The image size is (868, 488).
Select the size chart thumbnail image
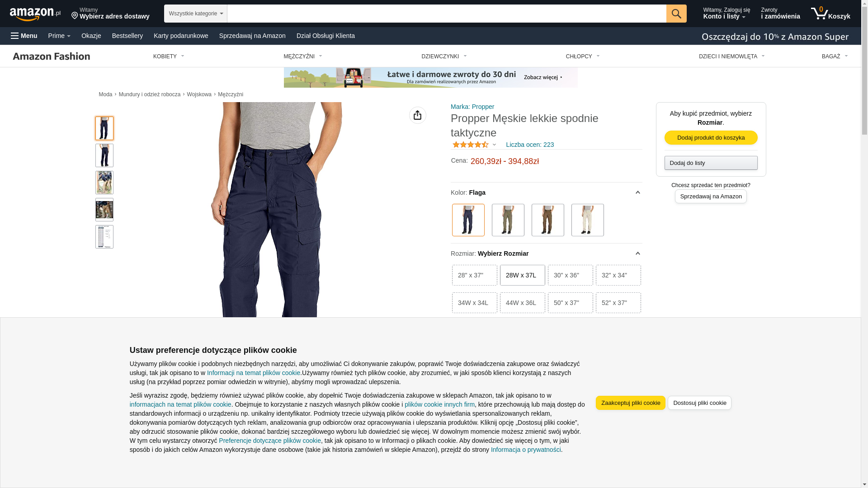[x=104, y=237]
